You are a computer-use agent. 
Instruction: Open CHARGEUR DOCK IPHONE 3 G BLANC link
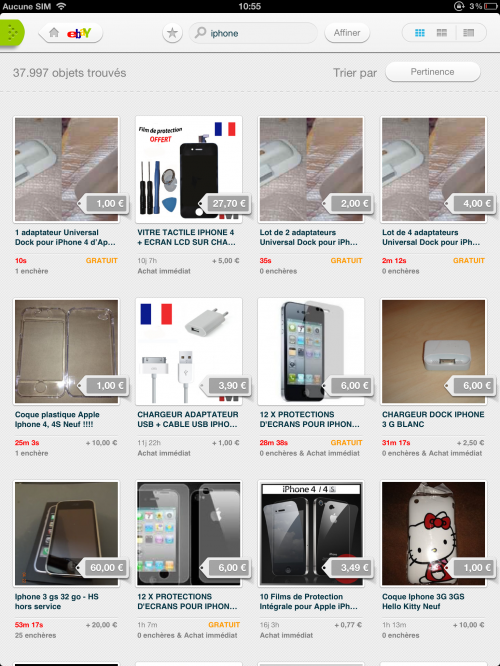(x=433, y=419)
